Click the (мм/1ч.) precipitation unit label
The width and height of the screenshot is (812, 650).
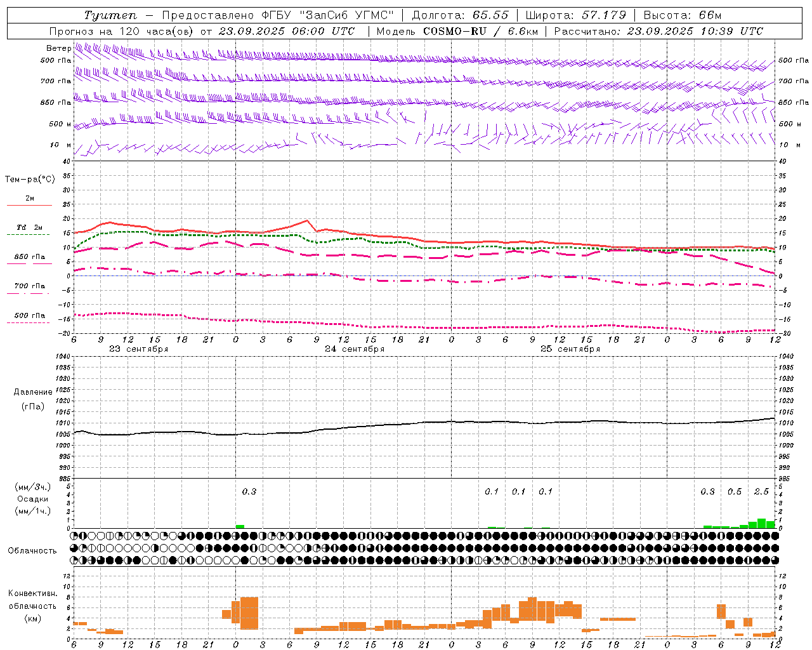pyautogui.click(x=33, y=511)
